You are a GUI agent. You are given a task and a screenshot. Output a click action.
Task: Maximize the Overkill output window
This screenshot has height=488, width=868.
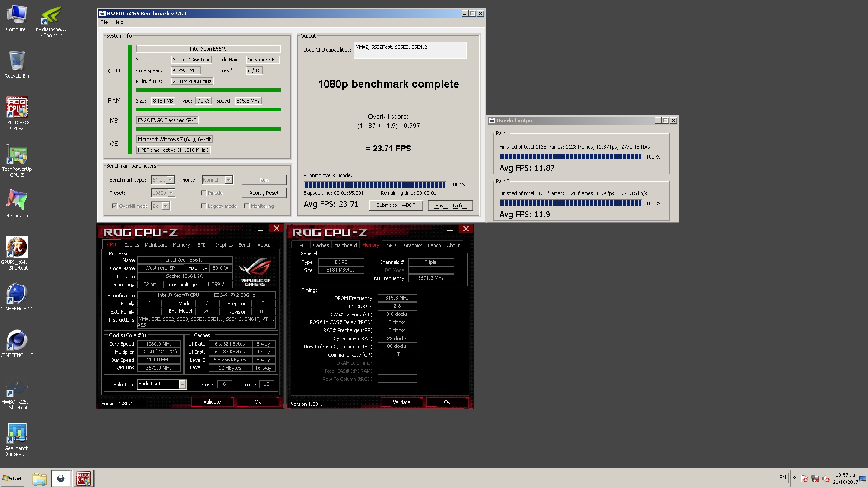(665, 121)
